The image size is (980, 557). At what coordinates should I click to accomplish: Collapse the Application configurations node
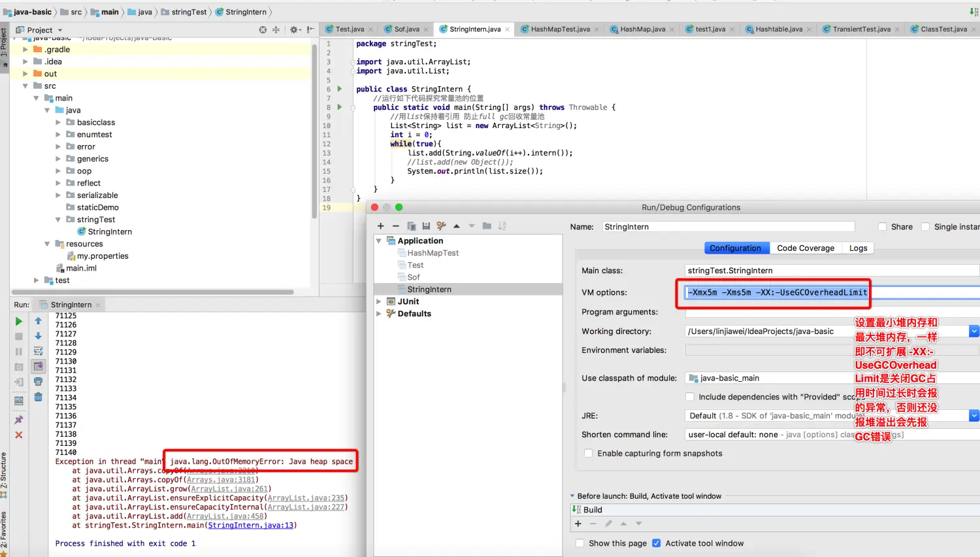pos(379,241)
